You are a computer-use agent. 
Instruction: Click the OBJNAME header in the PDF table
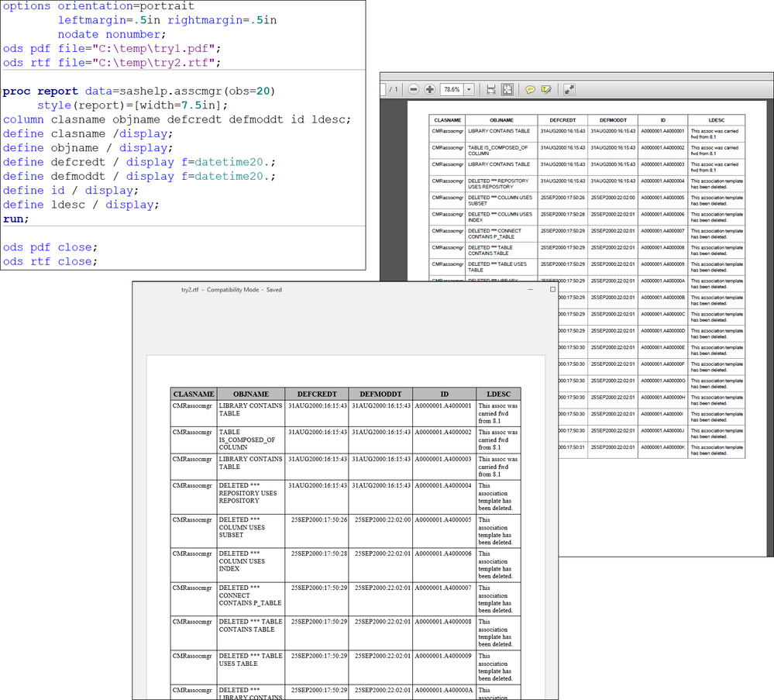tap(502, 120)
